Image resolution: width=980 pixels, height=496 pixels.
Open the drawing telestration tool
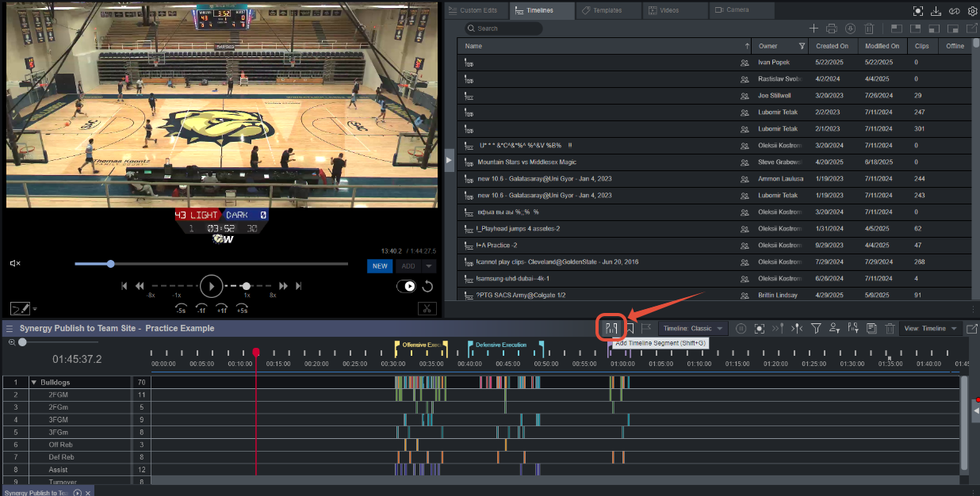(19, 308)
